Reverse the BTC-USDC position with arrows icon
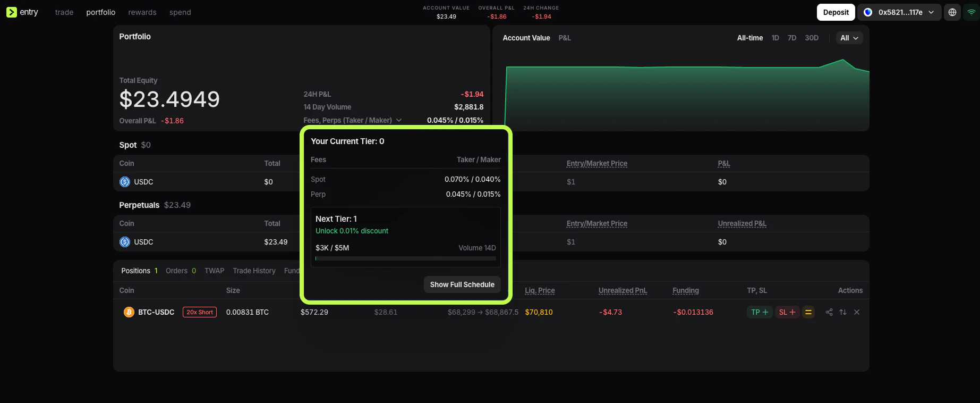980x403 pixels. tap(843, 312)
